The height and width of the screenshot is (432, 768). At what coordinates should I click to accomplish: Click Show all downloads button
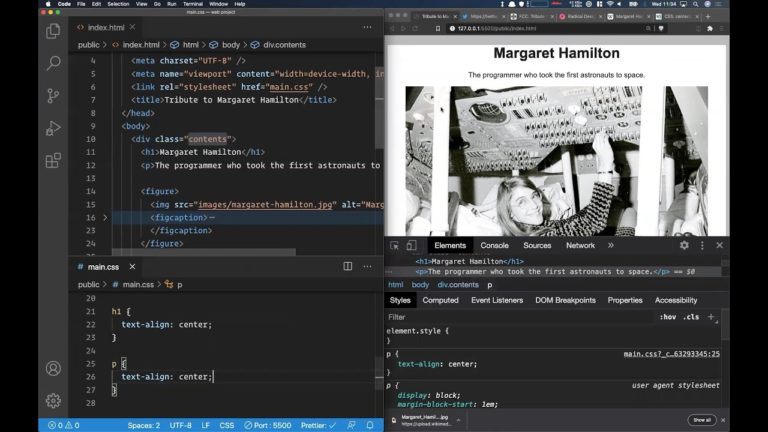(x=701, y=420)
